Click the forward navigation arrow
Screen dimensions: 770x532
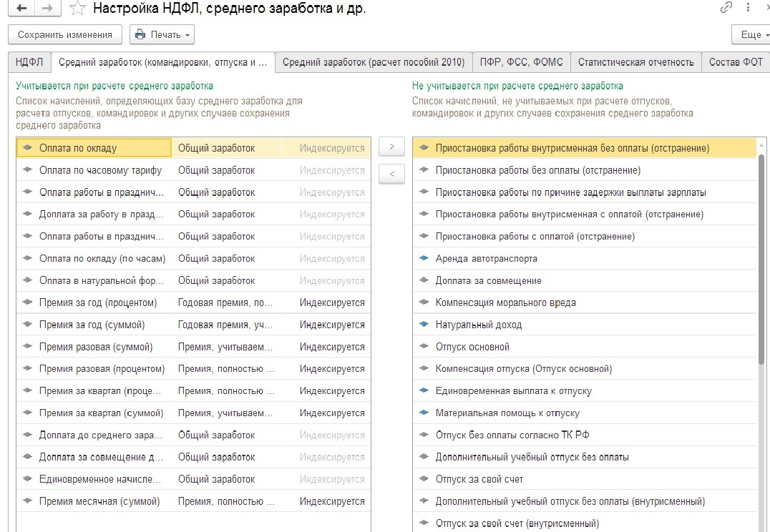tap(48, 8)
